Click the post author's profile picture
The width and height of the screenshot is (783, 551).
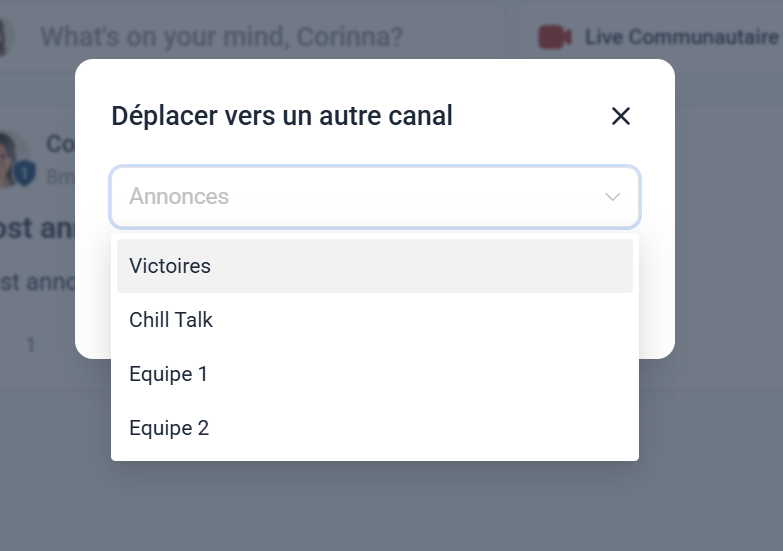pos(10,159)
